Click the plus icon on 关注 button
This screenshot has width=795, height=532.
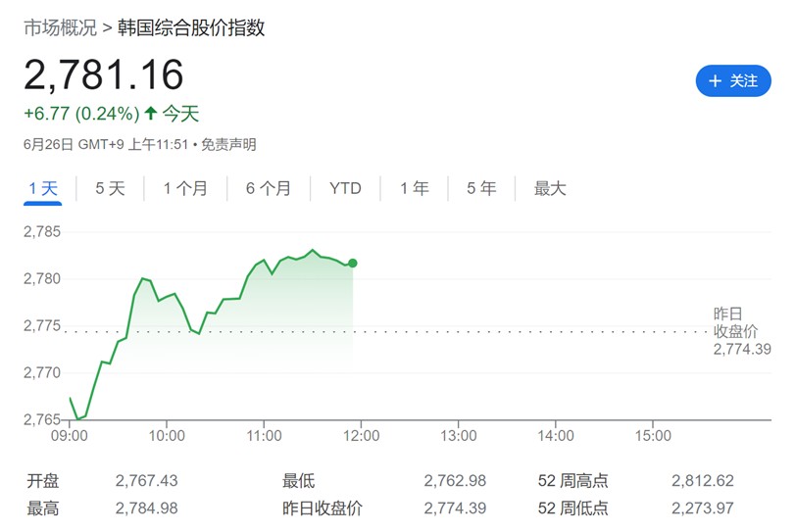(x=715, y=80)
